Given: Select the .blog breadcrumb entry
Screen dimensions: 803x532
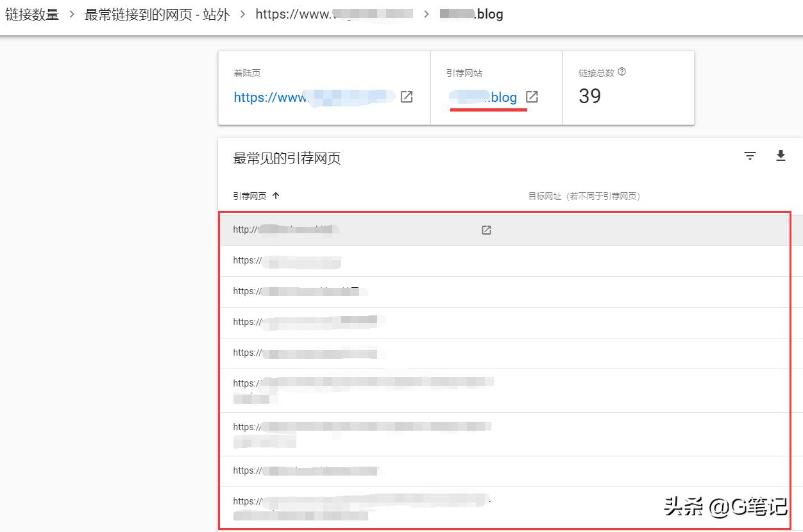Looking at the screenshot, I should point(471,13).
